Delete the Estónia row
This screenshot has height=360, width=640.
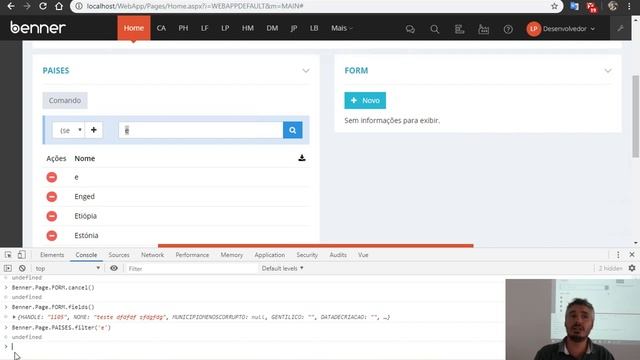click(x=52, y=236)
